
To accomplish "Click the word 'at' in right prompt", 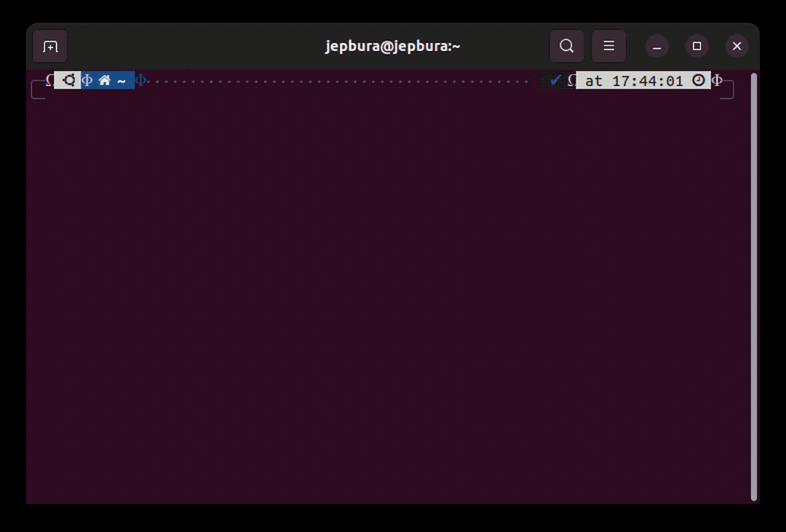I will point(594,81).
